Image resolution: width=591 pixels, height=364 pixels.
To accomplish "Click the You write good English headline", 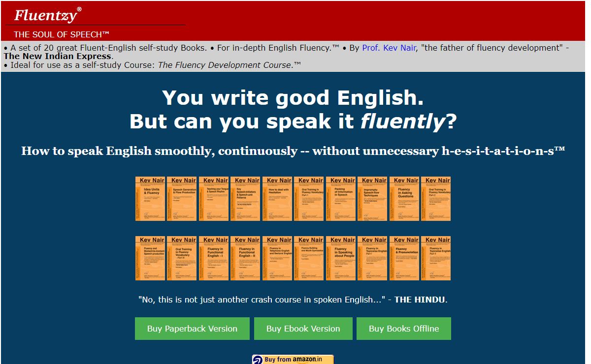I will 293,98.
